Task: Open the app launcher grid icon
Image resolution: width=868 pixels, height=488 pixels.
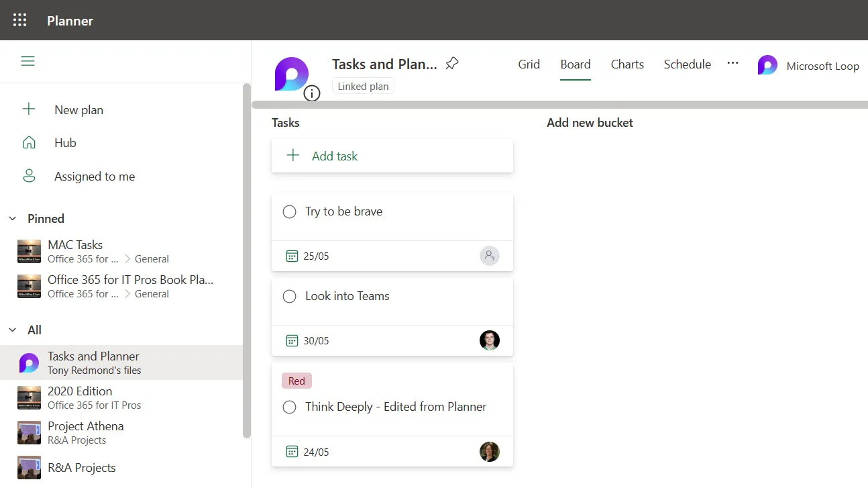Action: pyautogui.click(x=20, y=20)
